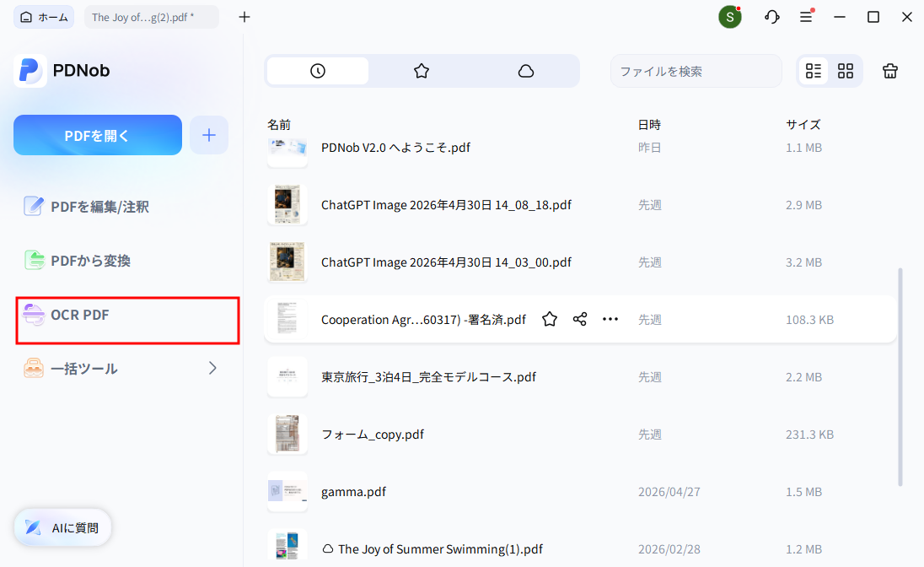This screenshot has width=924, height=567.
Task: Open the AIに質問 assistant button
Action: click(x=62, y=527)
